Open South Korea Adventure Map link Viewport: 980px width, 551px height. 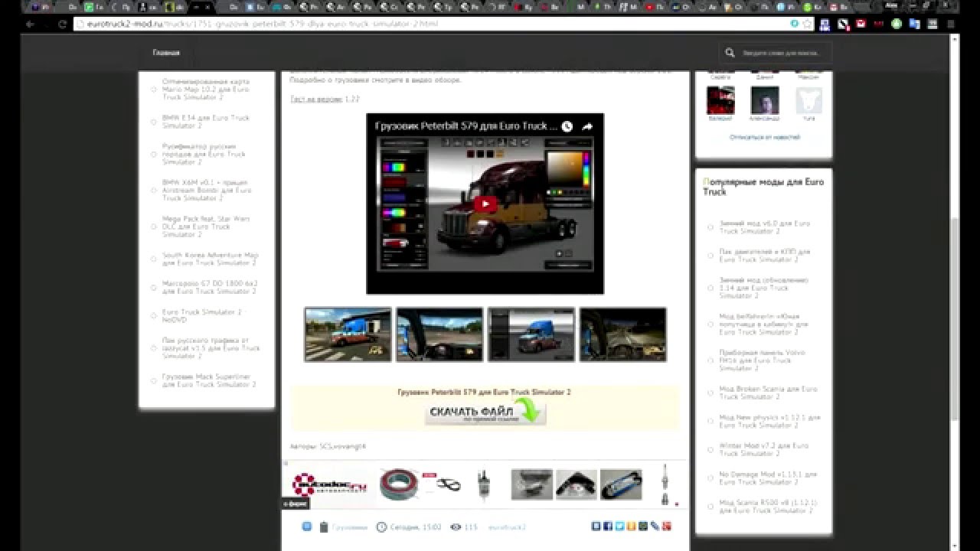coord(211,259)
